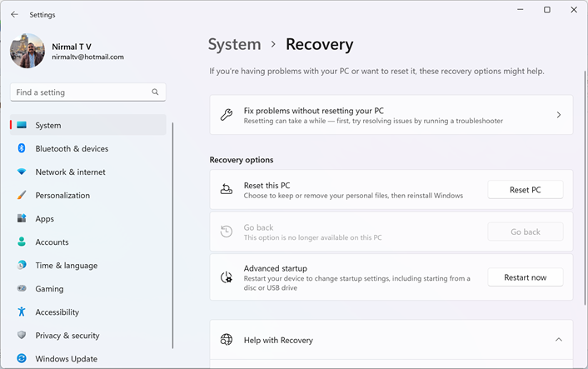This screenshot has height=369, width=588.
Task: Open the System category text
Action: (48, 125)
